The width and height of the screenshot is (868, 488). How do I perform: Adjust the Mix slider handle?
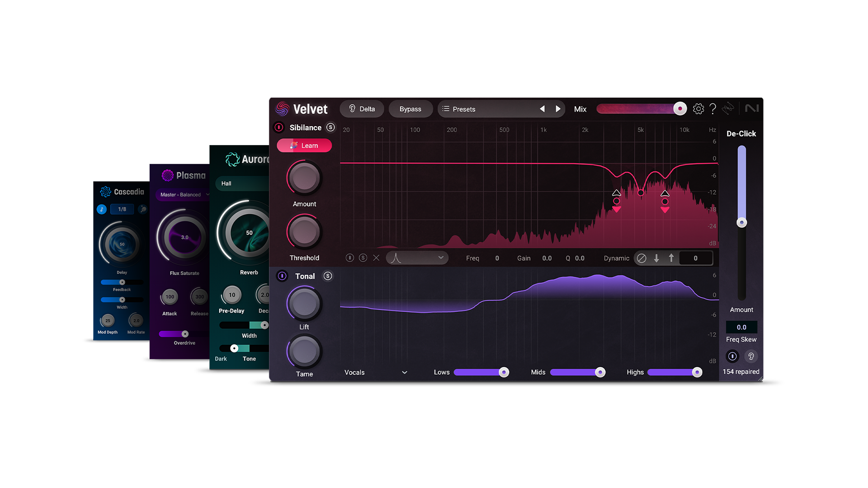coord(679,109)
